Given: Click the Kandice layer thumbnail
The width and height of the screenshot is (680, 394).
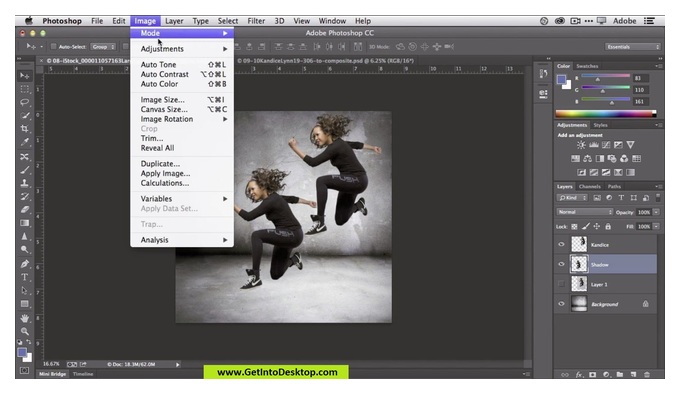Looking at the screenshot, I should [579, 244].
